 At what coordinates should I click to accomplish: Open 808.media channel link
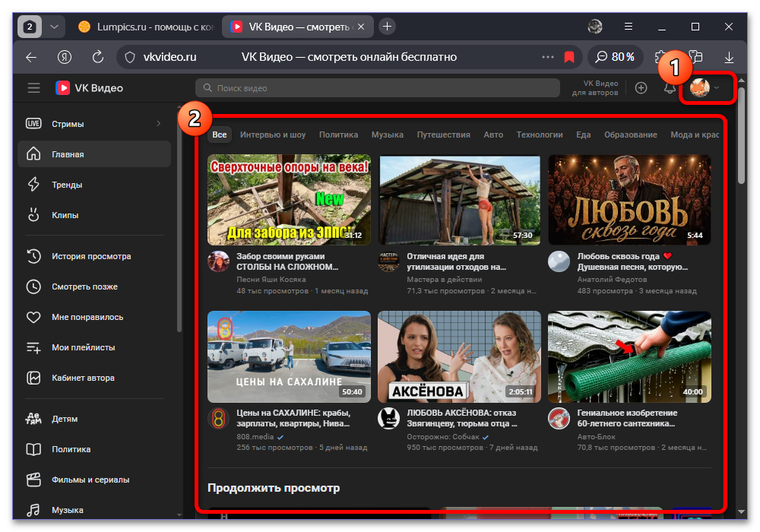(x=255, y=436)
